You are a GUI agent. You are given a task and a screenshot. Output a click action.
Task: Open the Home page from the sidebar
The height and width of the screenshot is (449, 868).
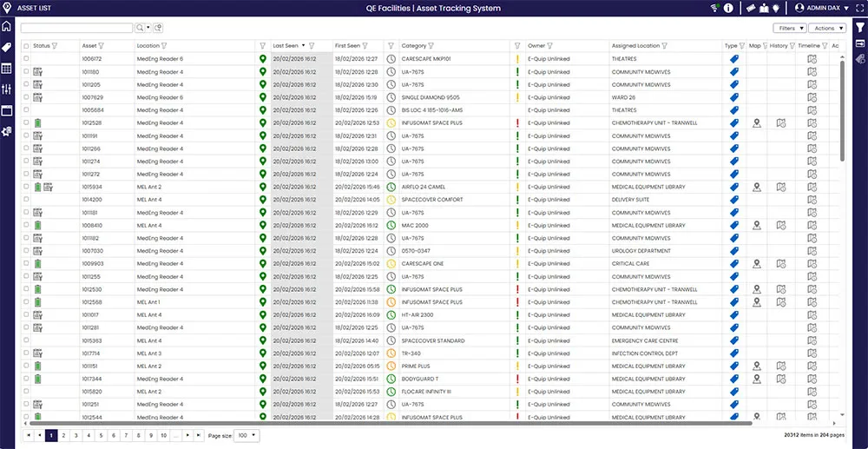(x=7, y=27)
